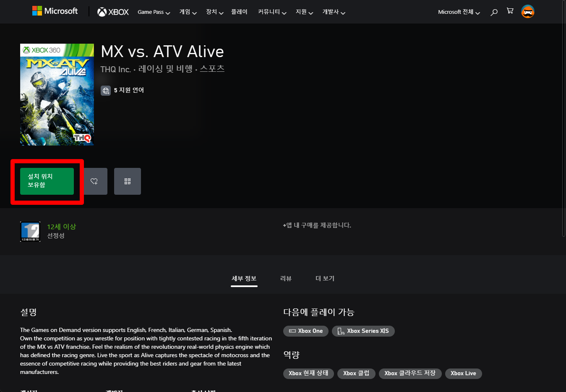This screenshot has height=392, width=566.
Task: Click the 5 지원 언어 text
Action: (x=129, y=90)
